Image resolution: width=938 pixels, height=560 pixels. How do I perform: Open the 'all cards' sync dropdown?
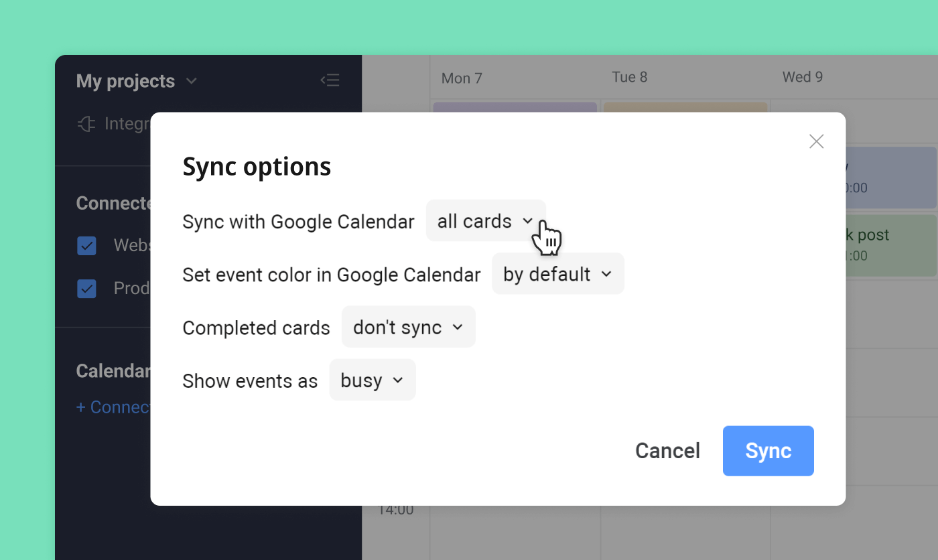pos(485,221)
